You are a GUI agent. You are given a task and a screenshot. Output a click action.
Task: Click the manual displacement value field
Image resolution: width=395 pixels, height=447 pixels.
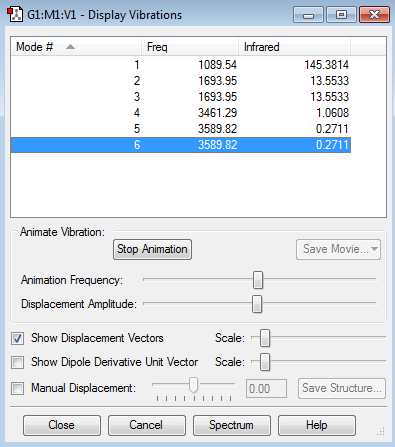click(266, 389)
